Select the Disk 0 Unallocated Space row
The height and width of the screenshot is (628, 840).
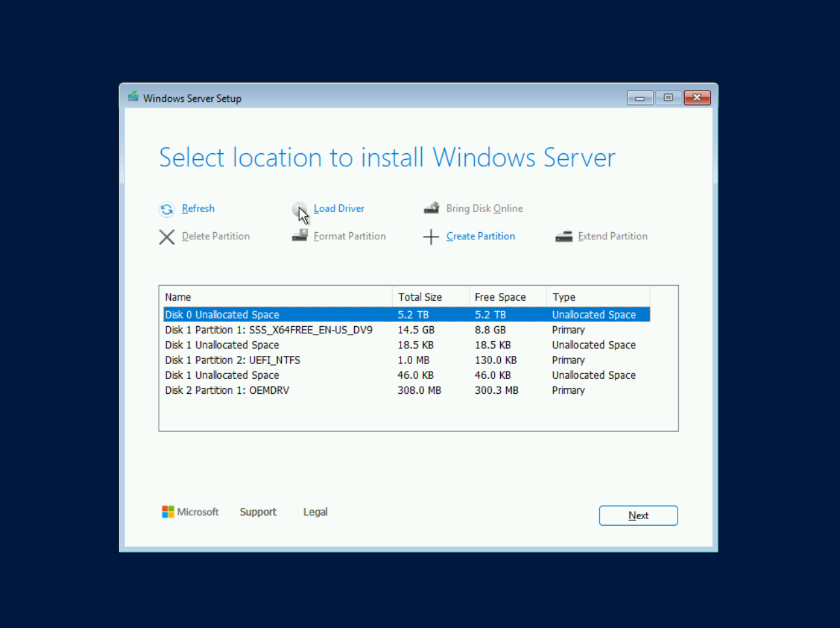click(407, 315)
